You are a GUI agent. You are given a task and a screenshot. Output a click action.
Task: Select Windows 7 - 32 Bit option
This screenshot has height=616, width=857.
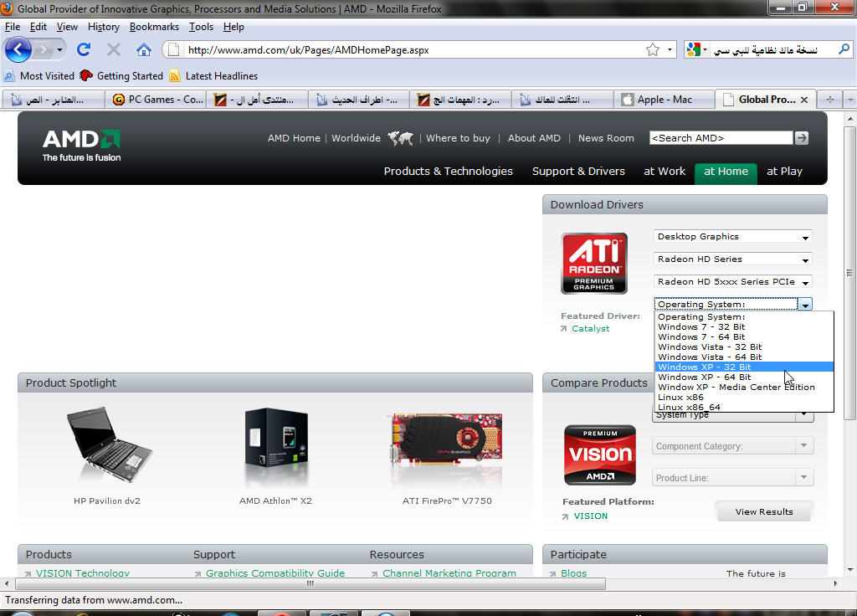click(744, 327)
